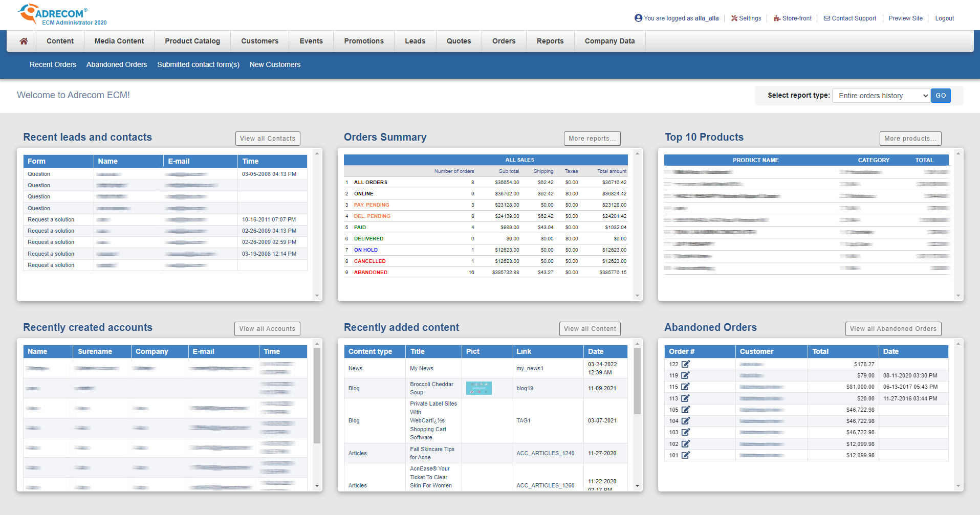This screenshot has height=515, width=980.
Task: Click the Adrecom ECM logo
Action: click(x=53, y=13)
